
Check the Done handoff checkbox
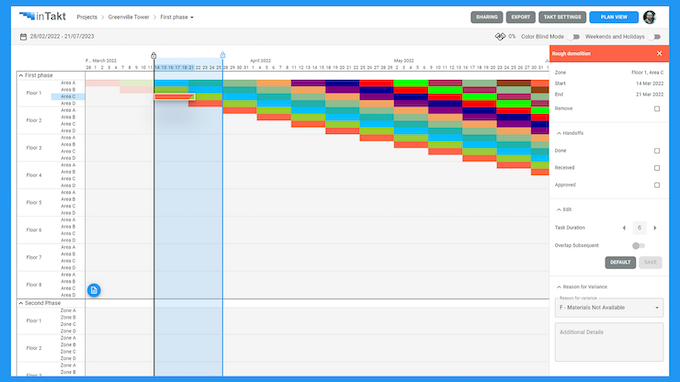pyautogui.click(x=657, y=151)
